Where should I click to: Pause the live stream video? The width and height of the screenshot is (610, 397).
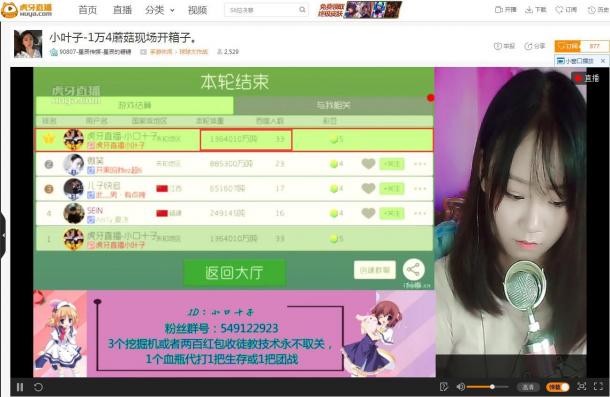[x=20, y=387]
